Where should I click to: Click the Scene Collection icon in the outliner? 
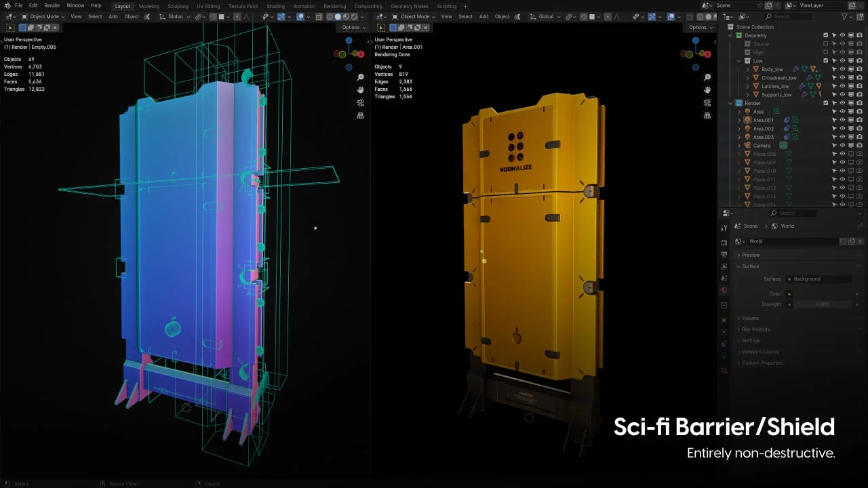point(730,26)
